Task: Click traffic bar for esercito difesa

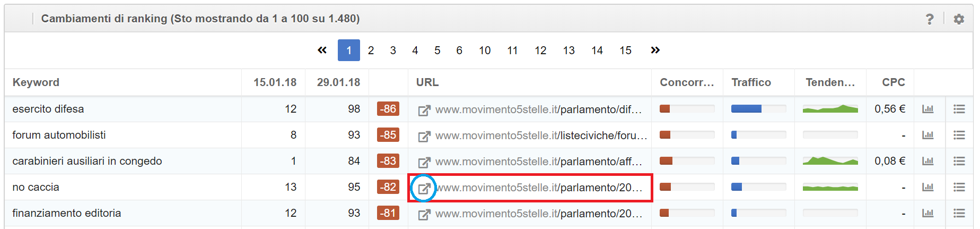Action: (758, 109)
